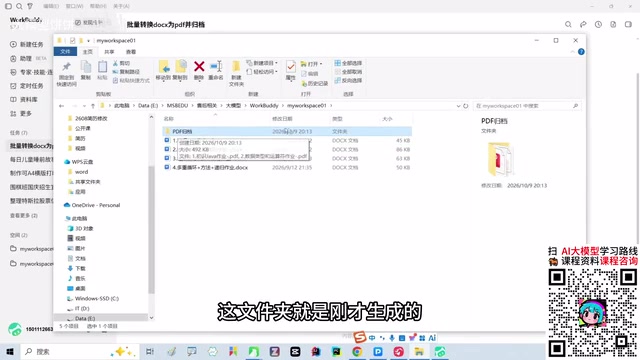Viewport: 640px width, 360px height.
Task: Click the Paste shortcut (粘贴快捷方式) ribbon item
Action: click(131, 80)
